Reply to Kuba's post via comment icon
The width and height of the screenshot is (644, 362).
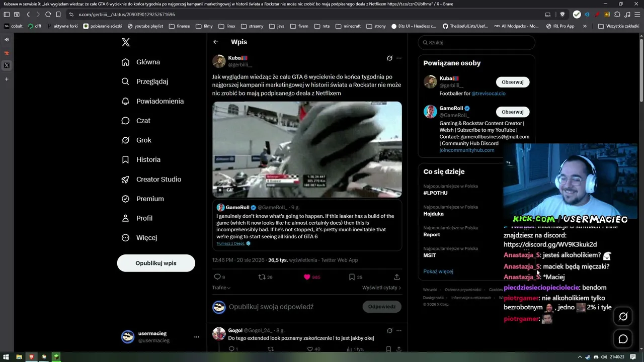pyautogui.click(x=217, y=277)
